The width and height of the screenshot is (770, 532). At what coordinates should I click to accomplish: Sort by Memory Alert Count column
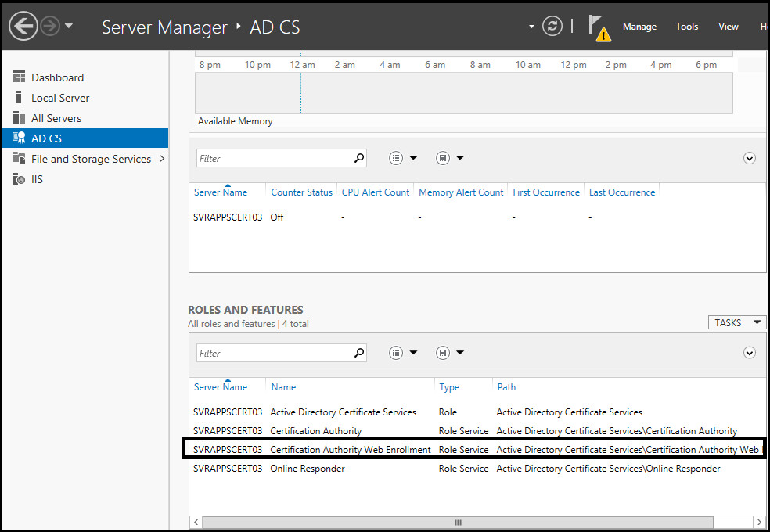(x=461, y=192)
